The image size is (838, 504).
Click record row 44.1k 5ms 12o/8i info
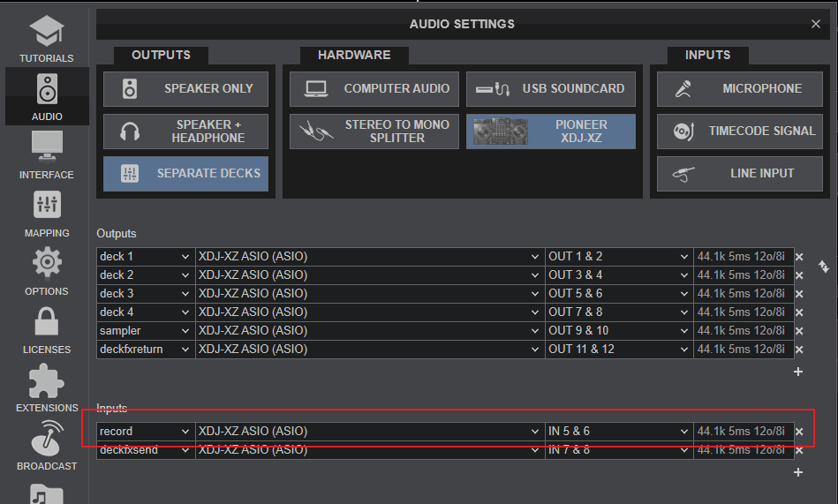click(x=744, y=432)
